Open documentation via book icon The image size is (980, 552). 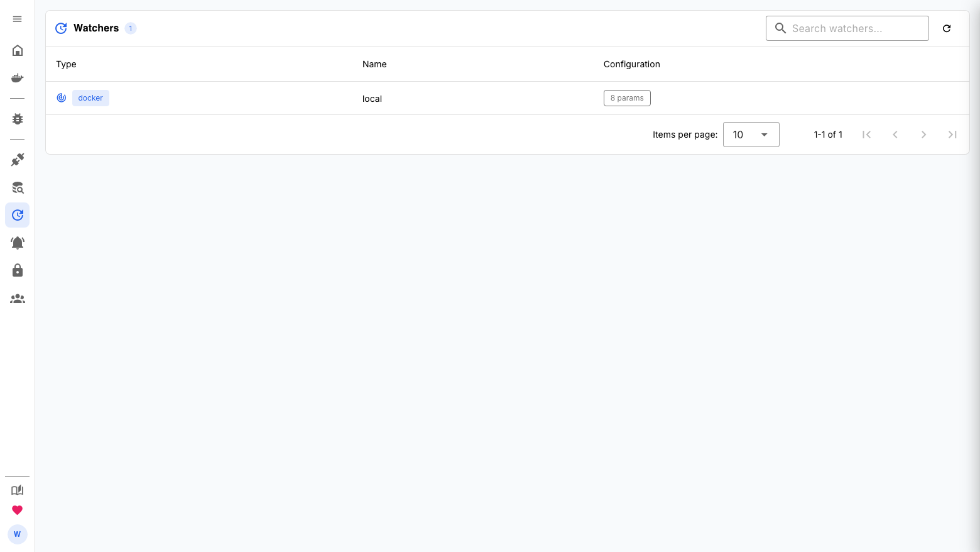click(x=18, y=490)
